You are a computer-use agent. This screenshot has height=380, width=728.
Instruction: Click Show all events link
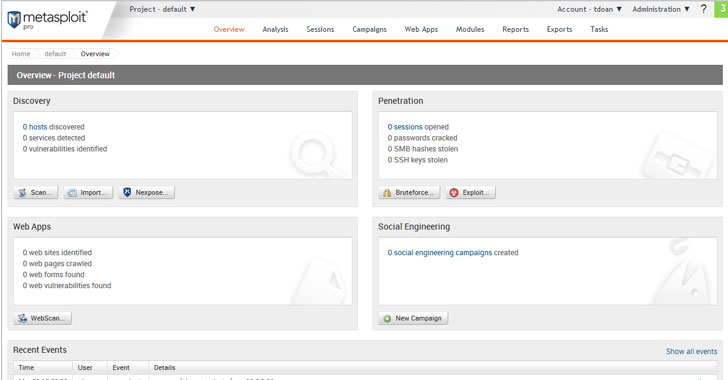click(x=691, y=351)
